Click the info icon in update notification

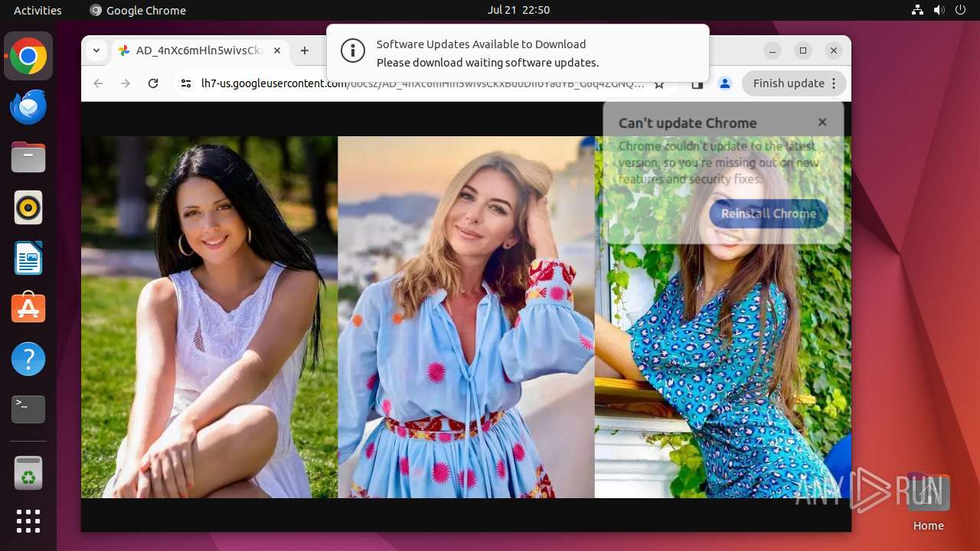point(352,52)
